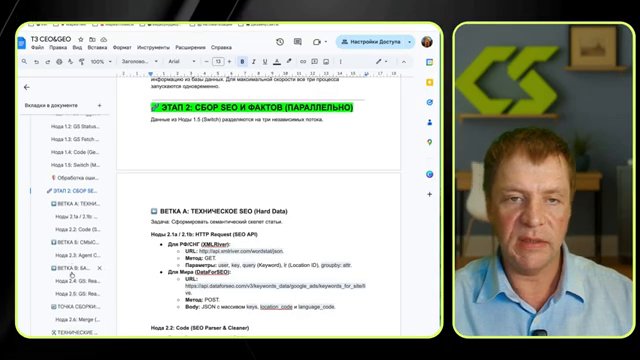Remove ВЕТКА В outline item with X

tap(100, 268)
